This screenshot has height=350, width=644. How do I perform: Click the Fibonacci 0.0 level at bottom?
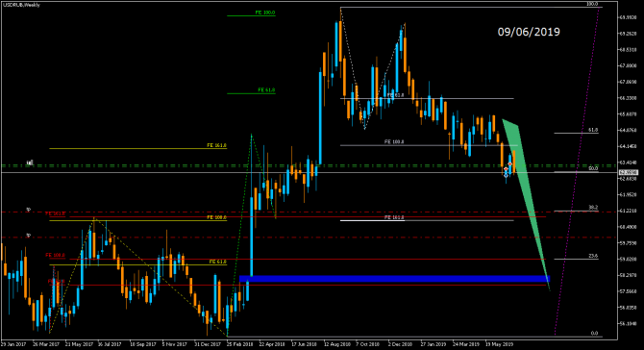click(x=594, y=333)
